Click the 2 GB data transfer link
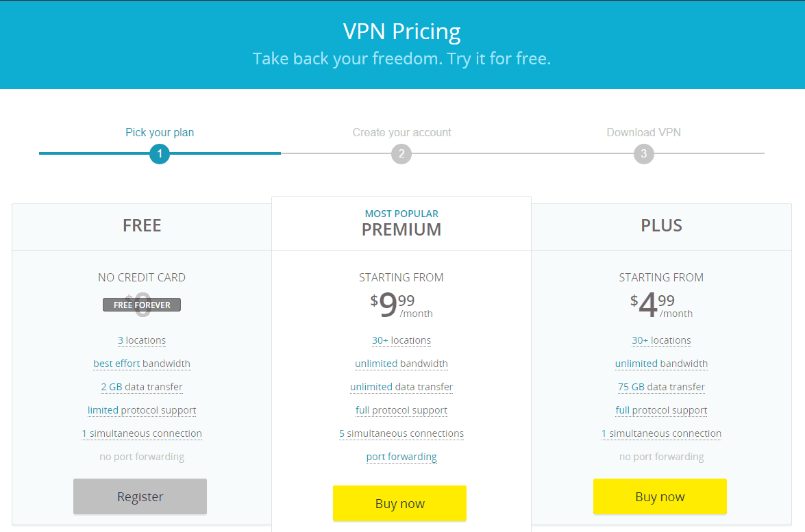Image resolution: width=805 pixels, height=532 pixels. click(x=142, y=387)
